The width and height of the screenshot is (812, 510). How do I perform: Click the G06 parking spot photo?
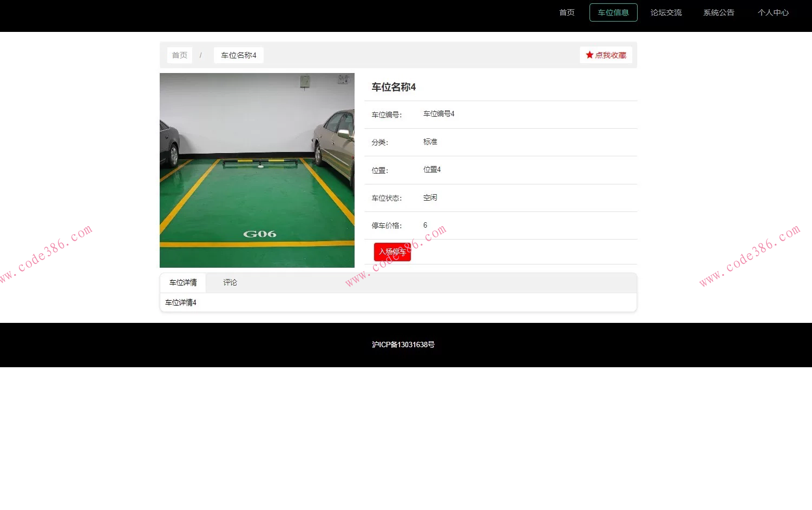click(257, 170)
